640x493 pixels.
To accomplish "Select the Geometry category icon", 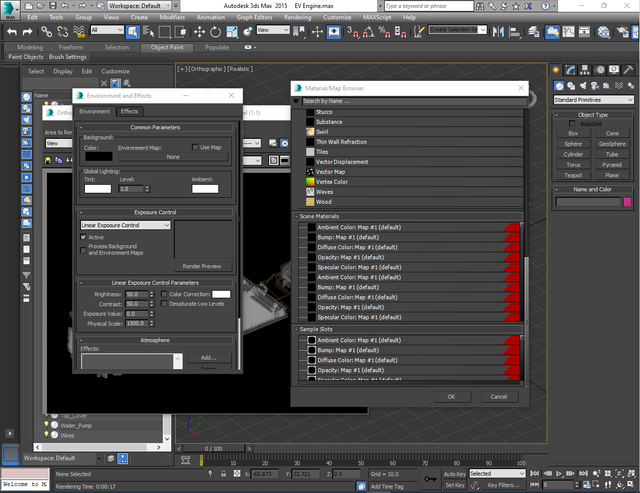I will pos(559,86).
